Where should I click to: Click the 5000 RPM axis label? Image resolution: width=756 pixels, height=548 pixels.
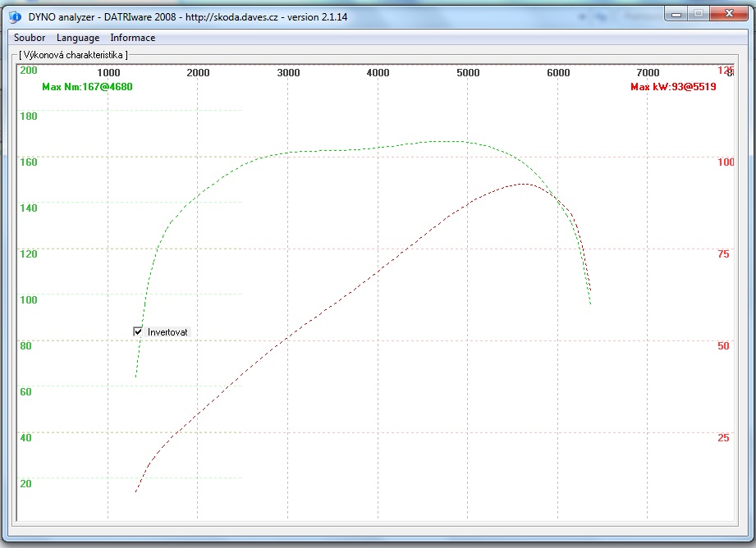468,73
